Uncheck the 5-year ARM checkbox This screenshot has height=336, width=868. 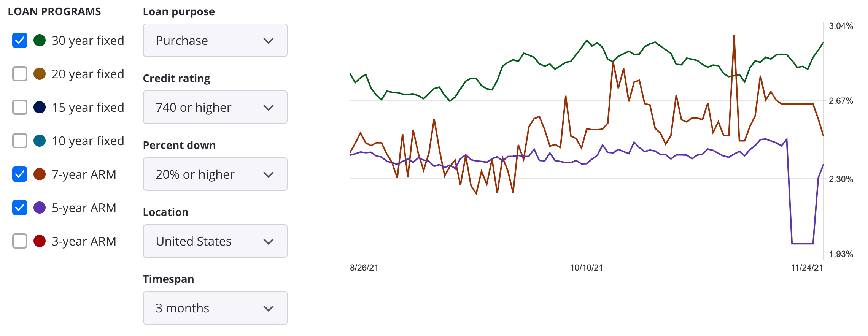click(x=20, y=208)
